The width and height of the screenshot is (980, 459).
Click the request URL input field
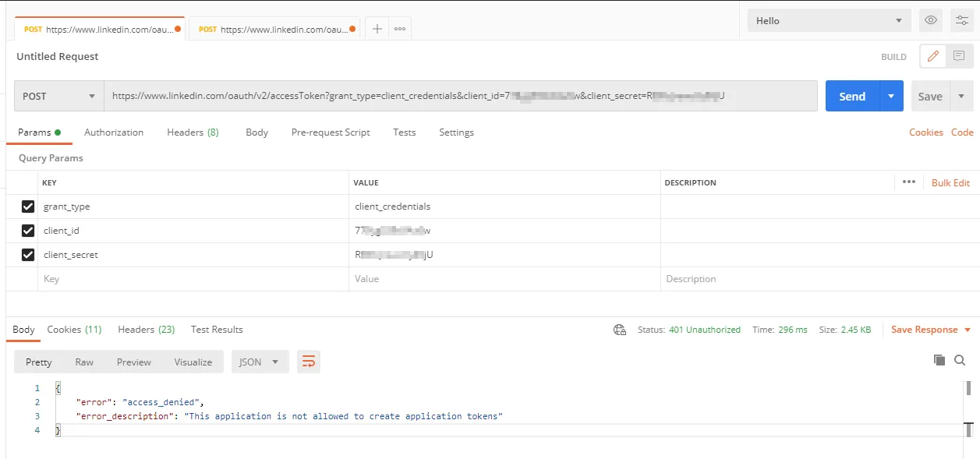click(461, 96)
